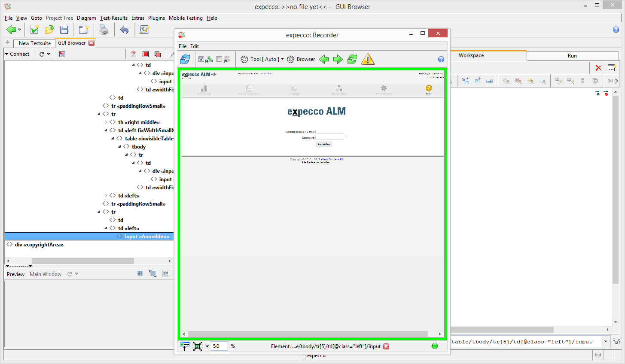Switch to the New Testsuite tab
Image resolution: width=625 pixels, height=364 pixels.
point(34,43)
